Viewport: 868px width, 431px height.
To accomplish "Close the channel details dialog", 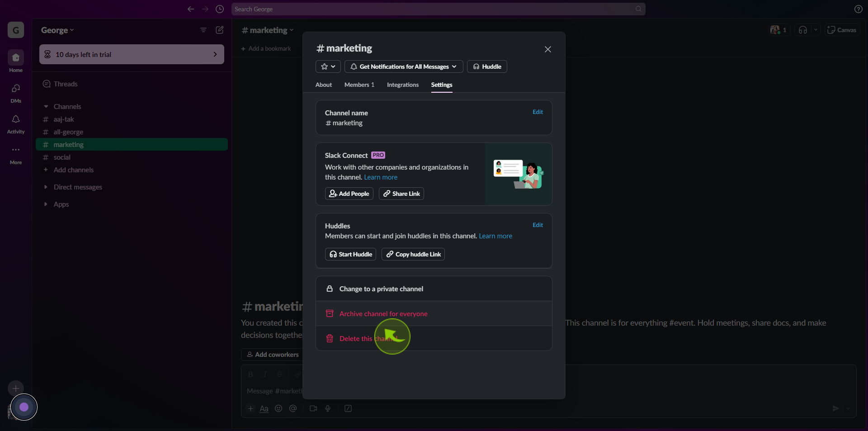I will pos(547,49).
